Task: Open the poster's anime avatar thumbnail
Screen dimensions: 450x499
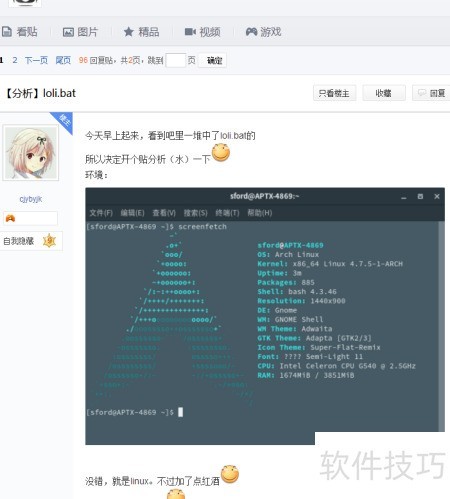Action: [31, 153]
